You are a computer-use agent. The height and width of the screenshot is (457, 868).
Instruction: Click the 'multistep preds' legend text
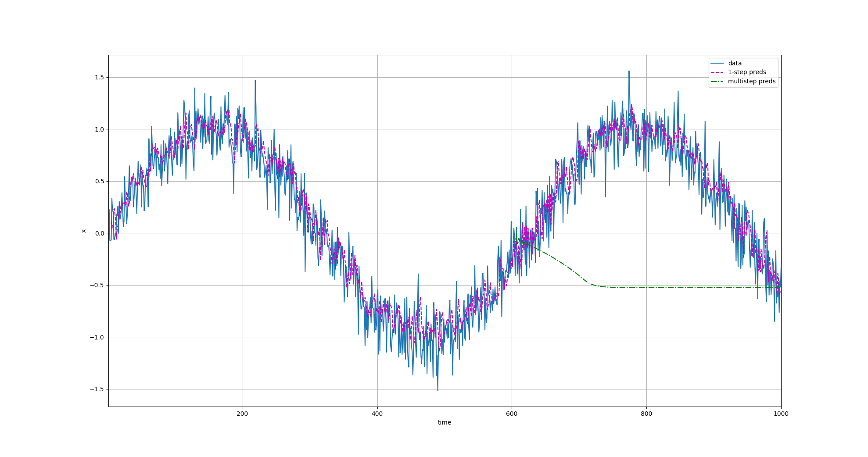point(751,82)
